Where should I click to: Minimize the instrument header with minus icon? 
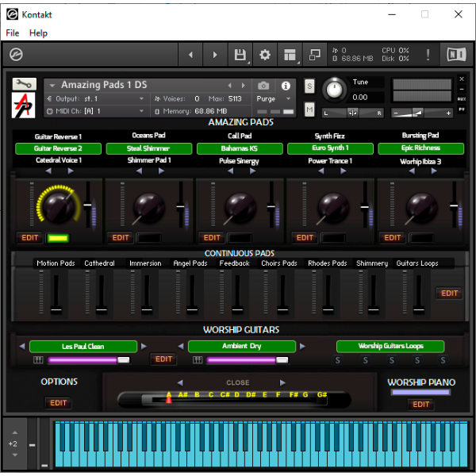(462, 89)
